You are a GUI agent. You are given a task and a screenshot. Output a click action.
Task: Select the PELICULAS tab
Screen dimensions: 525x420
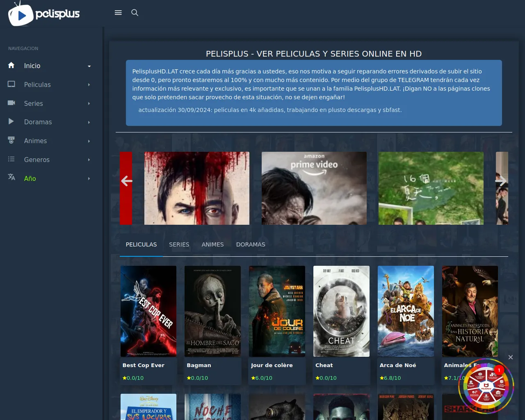tap(141, 244)
